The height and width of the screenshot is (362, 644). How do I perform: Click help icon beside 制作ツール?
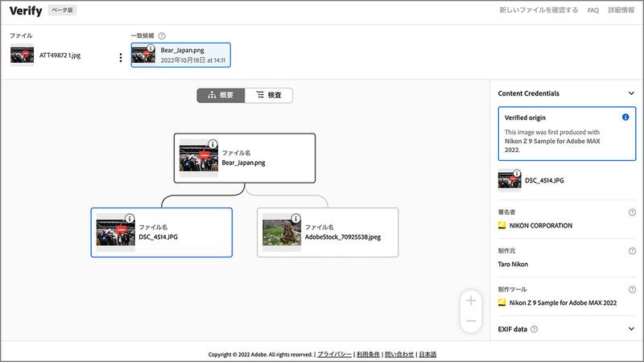pyautogui.click(x=632, y=290)
